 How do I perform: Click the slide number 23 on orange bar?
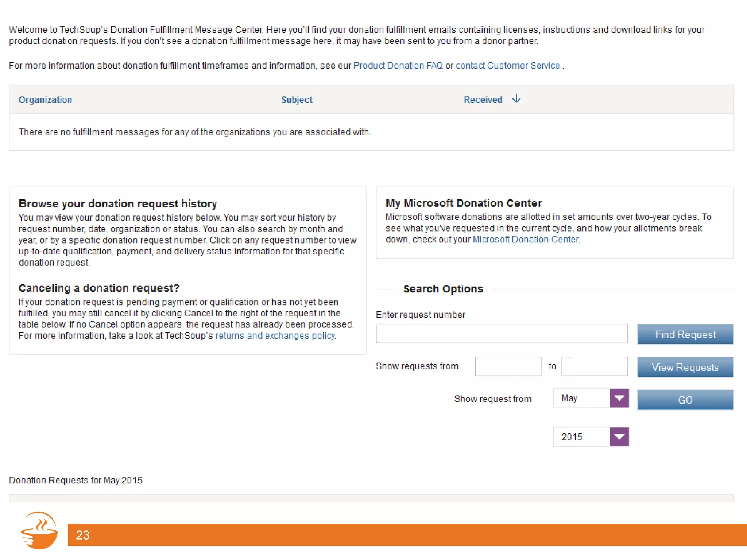coord(82,535)
